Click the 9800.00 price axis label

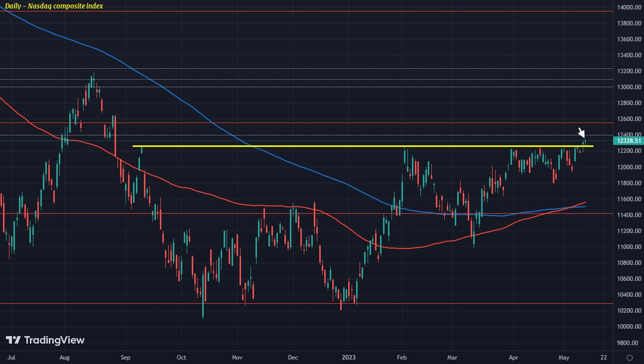[629, 343]
